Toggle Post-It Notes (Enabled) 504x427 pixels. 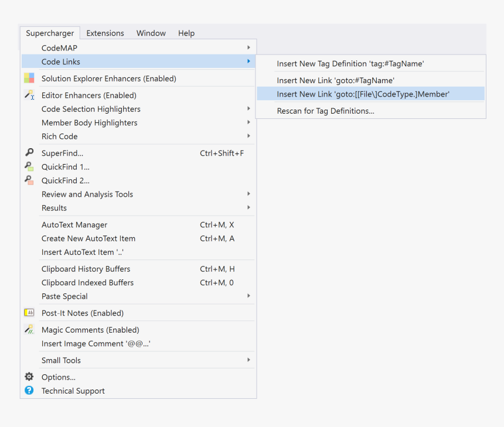point(138,313)
